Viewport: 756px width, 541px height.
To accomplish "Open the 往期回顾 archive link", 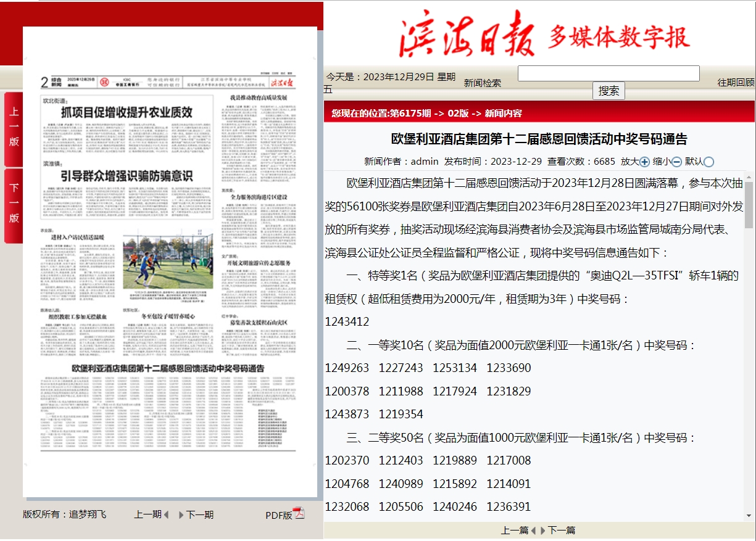I will tap(736, 83).
